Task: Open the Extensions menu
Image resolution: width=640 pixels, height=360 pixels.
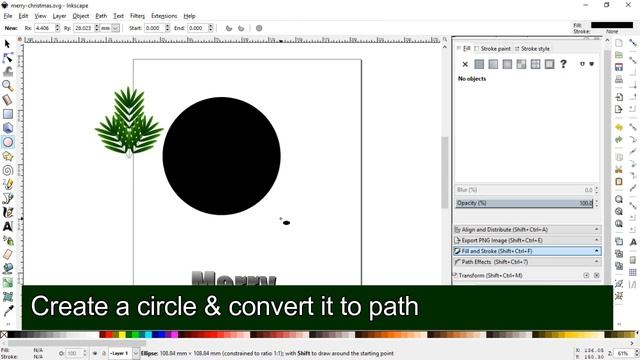Action: coord(164,16)
